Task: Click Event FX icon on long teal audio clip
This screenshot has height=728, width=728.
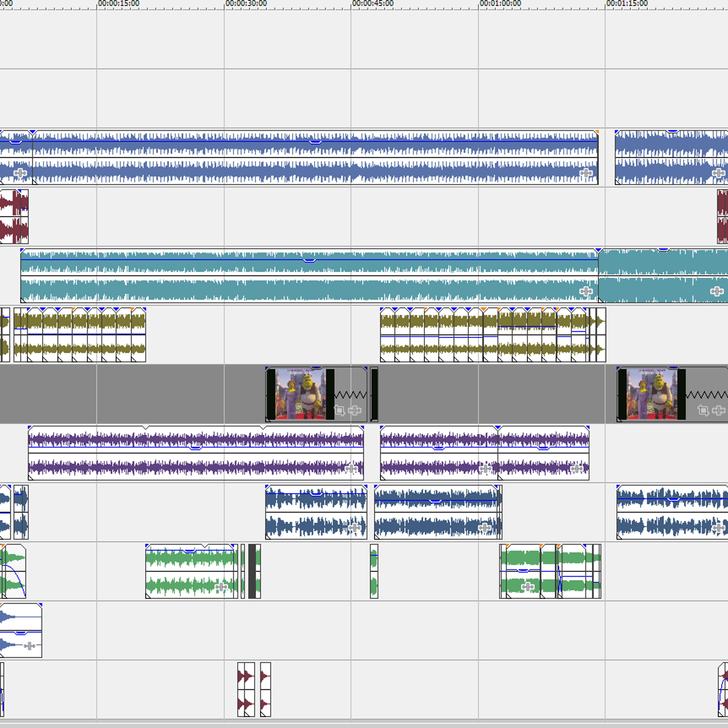Action: [586, 291]
